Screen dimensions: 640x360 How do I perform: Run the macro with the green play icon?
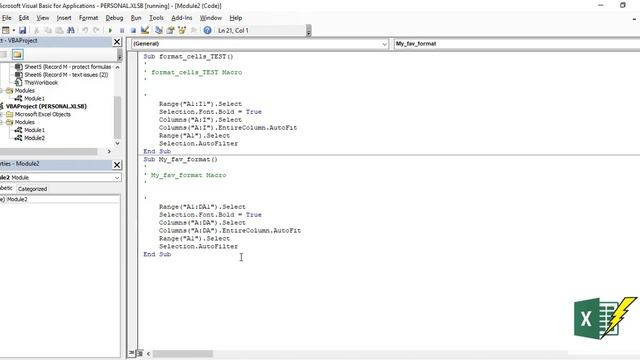pos(110,30)
